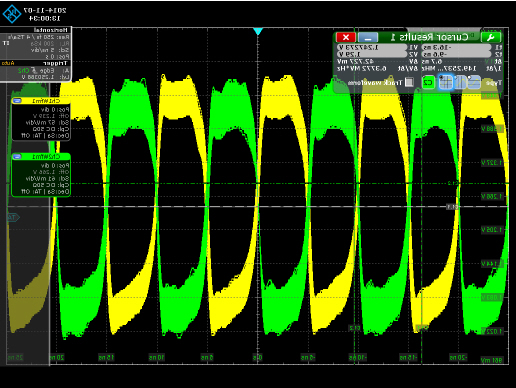Select the horizontal-lines cursor type icon

[x=474, y=82]
